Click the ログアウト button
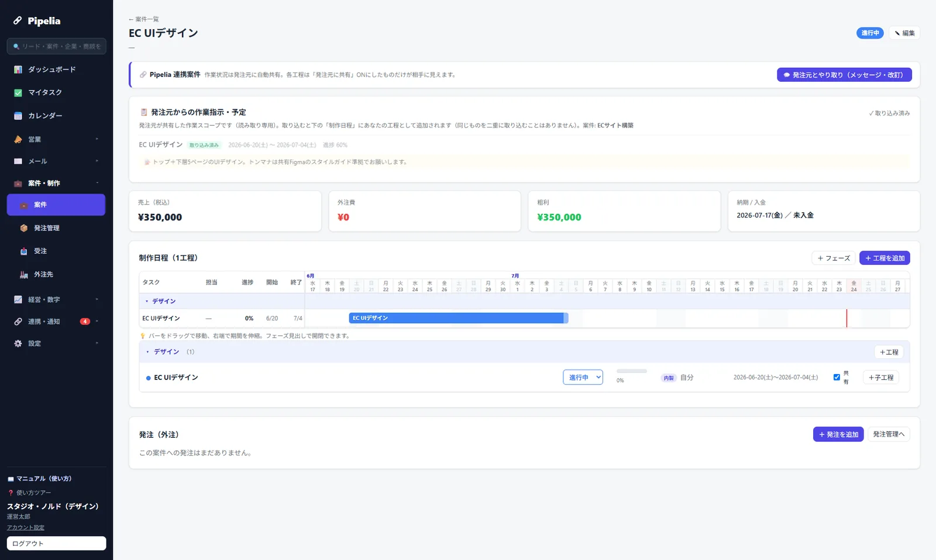 tap(56, 544)
